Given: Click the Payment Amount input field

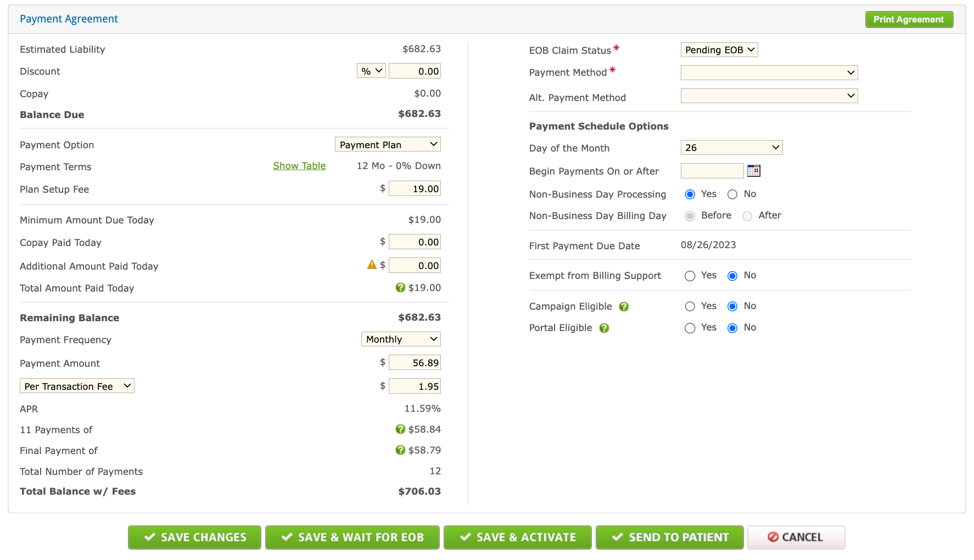Looking at the screenshot, I should pos(415,363).
